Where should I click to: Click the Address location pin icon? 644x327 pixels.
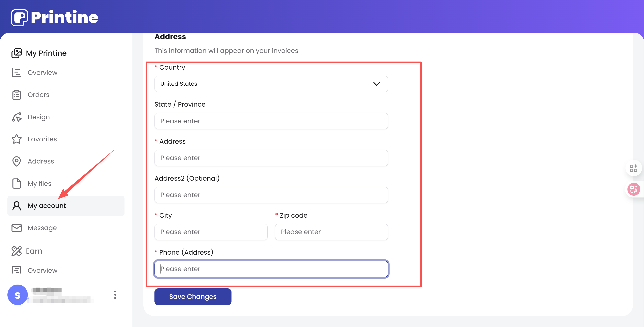click(x=16, y=161)
